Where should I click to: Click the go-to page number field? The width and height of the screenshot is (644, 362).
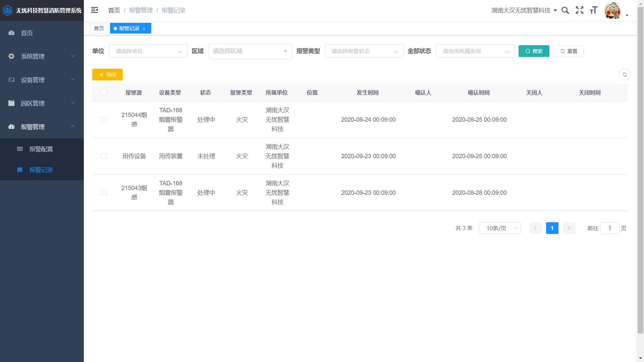609,228
